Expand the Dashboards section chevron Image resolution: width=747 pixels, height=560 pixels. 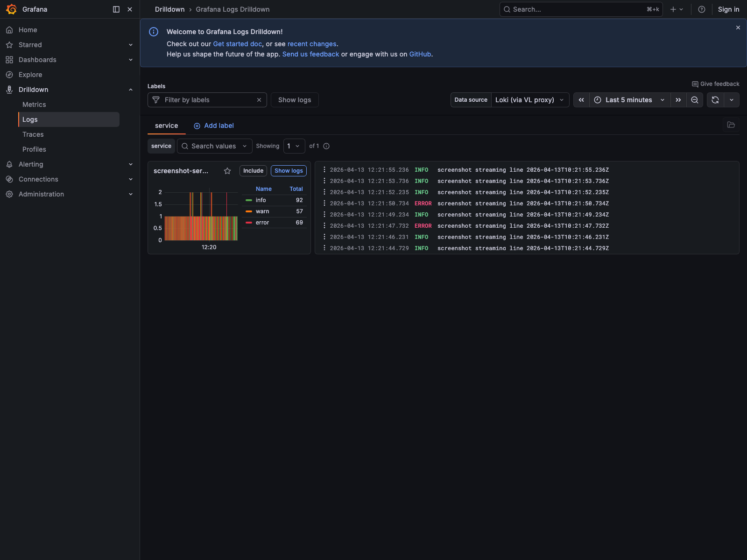click(131, 60)
